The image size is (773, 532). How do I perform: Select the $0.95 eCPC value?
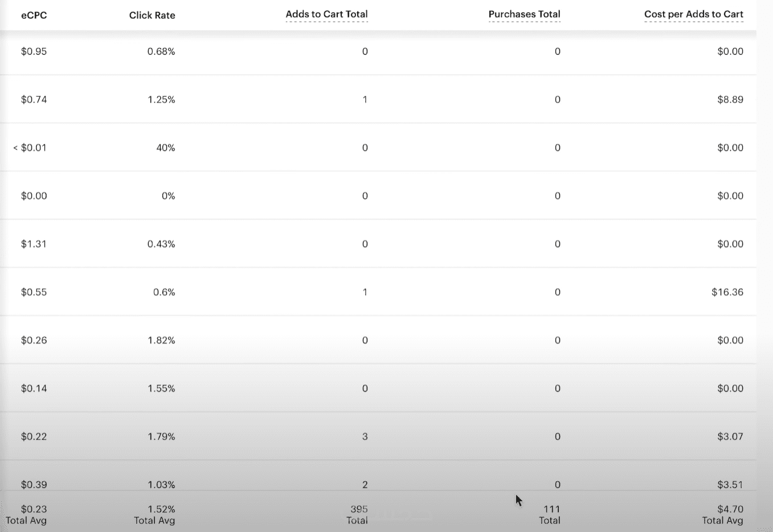click(34, 51)
